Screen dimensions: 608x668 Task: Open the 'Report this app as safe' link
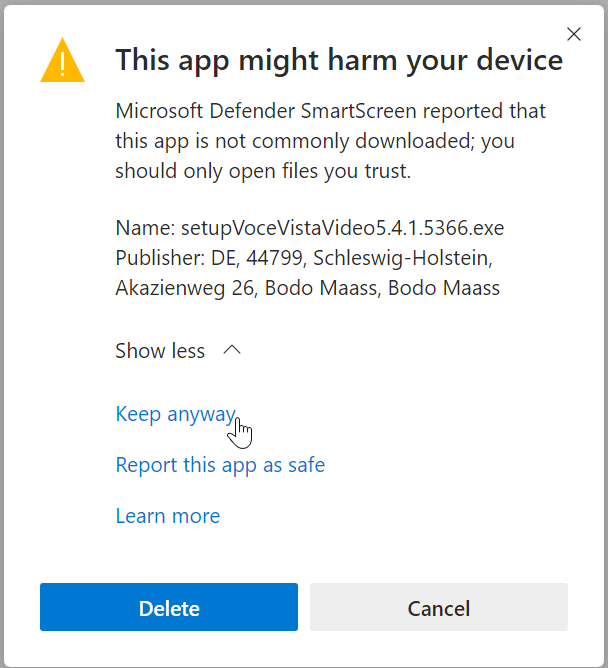coord(220,465)
